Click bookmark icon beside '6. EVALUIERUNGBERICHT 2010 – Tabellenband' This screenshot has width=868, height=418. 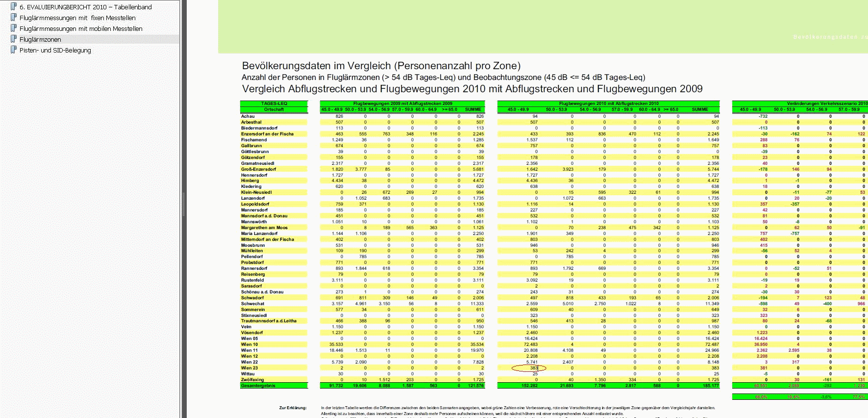pyautogui.click(x=14, y=7)
